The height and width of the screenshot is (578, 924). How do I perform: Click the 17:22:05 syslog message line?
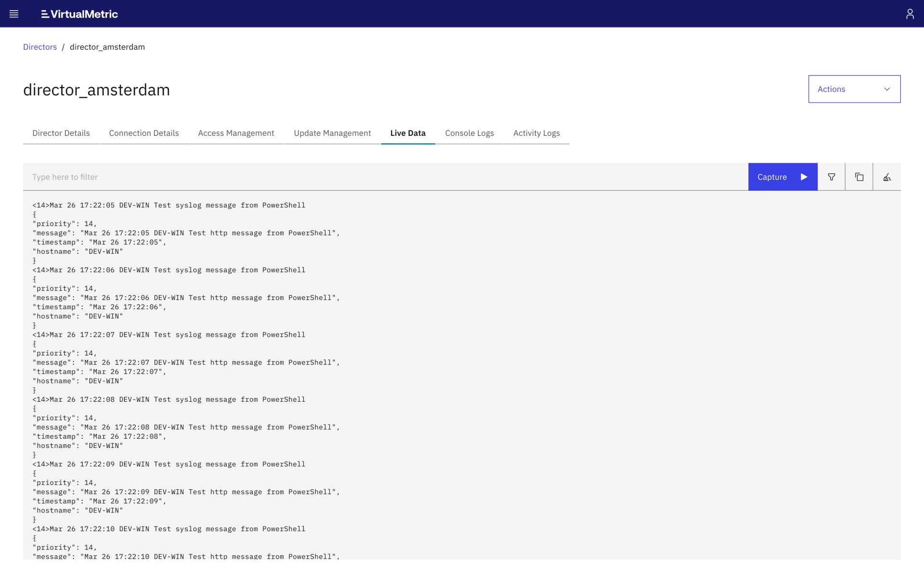[x=168, y=205]
